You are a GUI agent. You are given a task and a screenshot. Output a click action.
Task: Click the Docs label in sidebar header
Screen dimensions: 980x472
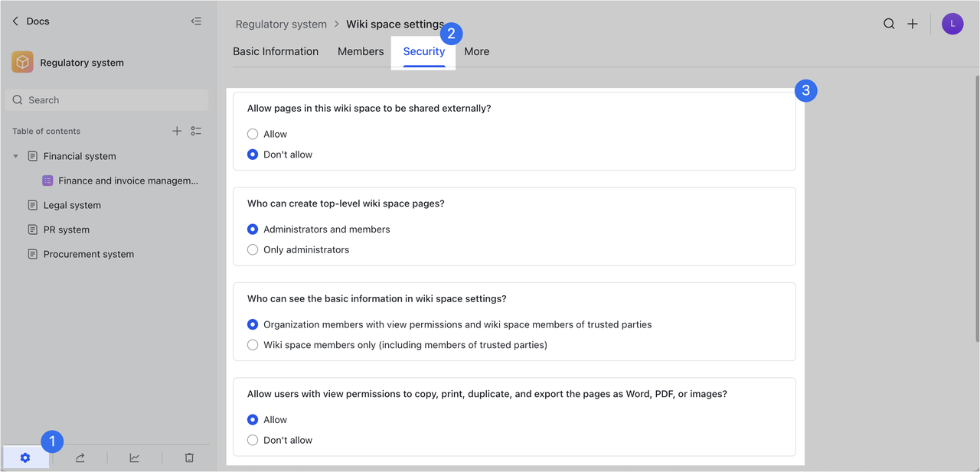(x=38, y=21)
